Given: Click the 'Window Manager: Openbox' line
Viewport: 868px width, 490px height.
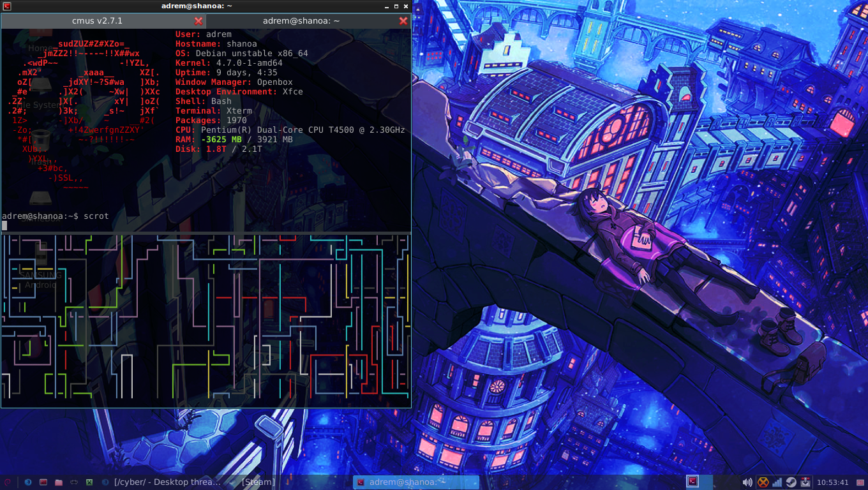Looking at the screenshot, I should pos(234,82).
